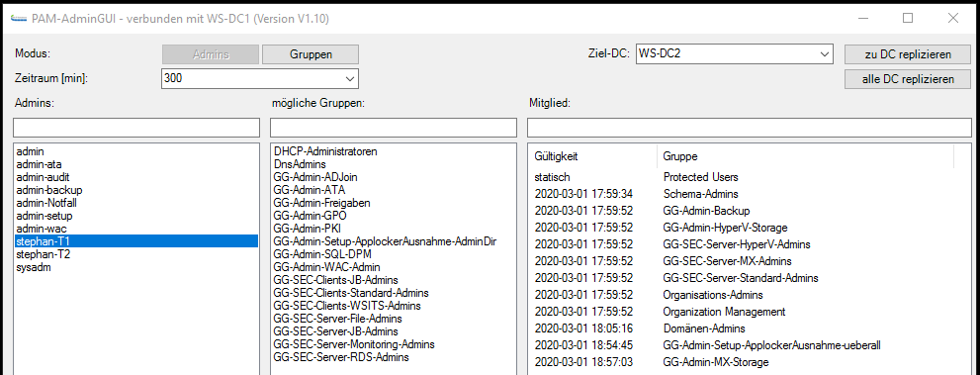Select 'admin-setup' in the Admins list
The height and width of the screenshot is (375, 980).
(136, 216)
